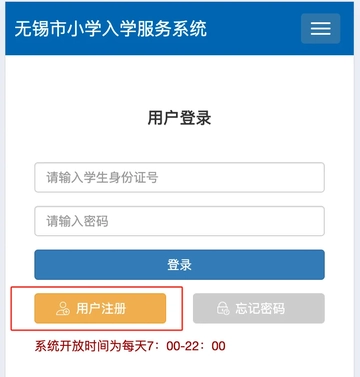
Task: Click the red system open-time notice
Action: coord(130,346)
